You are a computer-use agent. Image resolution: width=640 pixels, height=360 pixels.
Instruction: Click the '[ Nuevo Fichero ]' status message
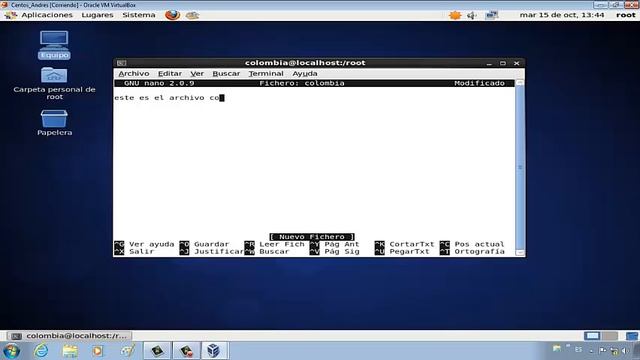pyautogui.click(x=312, y=237)
